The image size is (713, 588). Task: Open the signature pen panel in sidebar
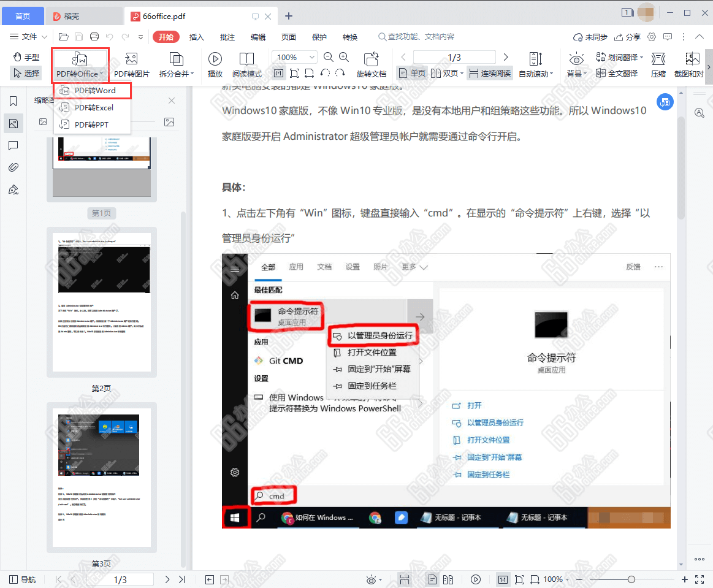13,189
